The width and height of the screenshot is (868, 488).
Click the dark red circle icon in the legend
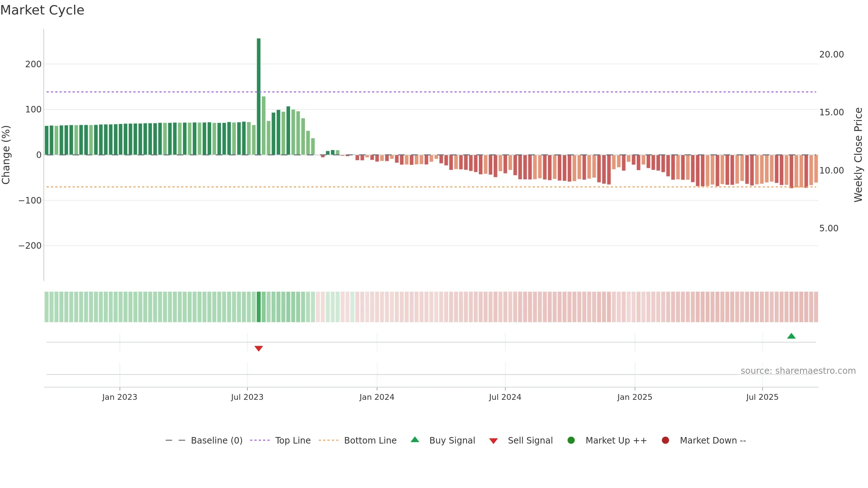665,440
